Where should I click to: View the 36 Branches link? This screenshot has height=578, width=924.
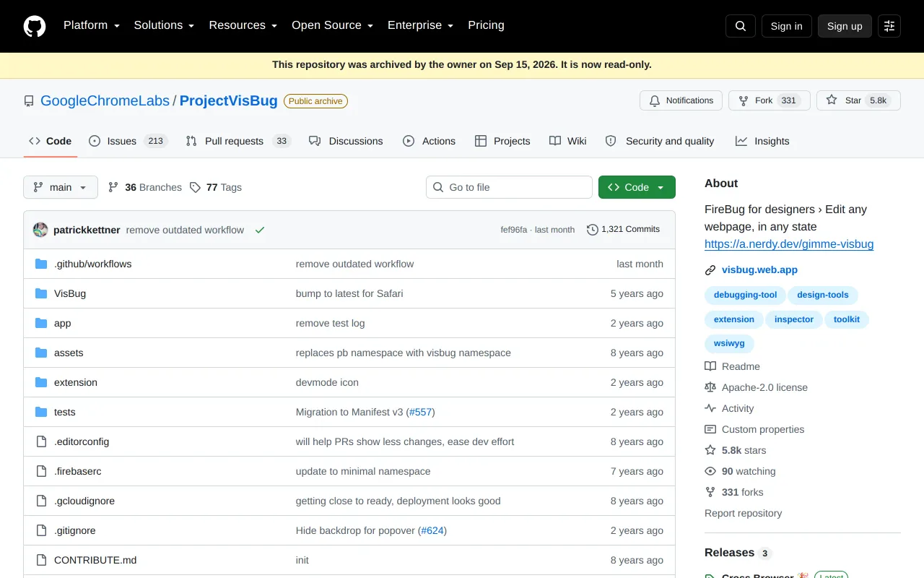point(145,187)
